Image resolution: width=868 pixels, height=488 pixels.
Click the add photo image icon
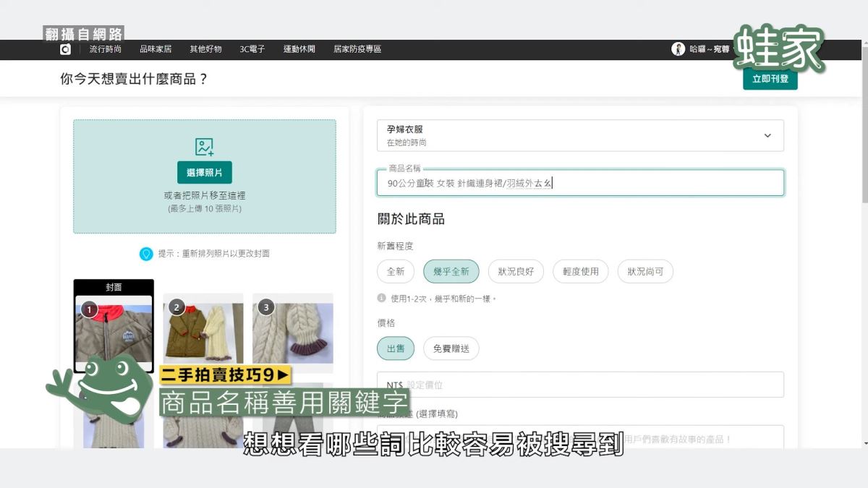point(205,147)
